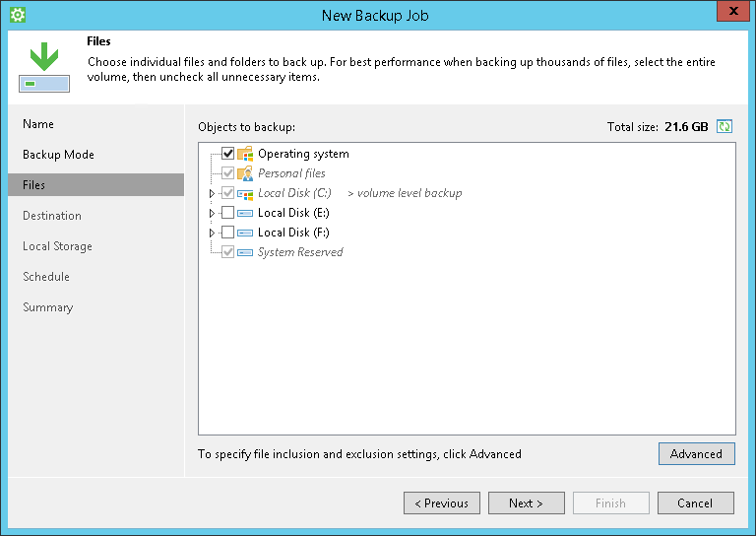756x536 pixels.
Task: Click the Previous button
Action: click(x=442, y=503)
